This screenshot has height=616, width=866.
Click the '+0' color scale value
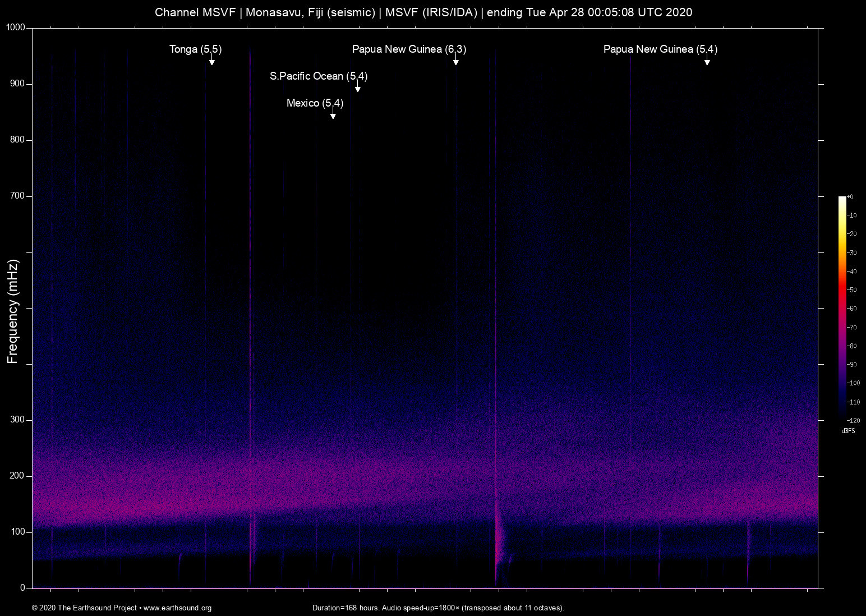click(850, 197)
